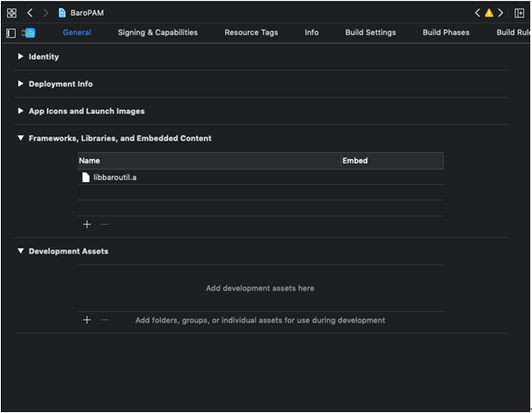Open the Info tab
This screenshot has height=413, width=532.
[311, 33]
